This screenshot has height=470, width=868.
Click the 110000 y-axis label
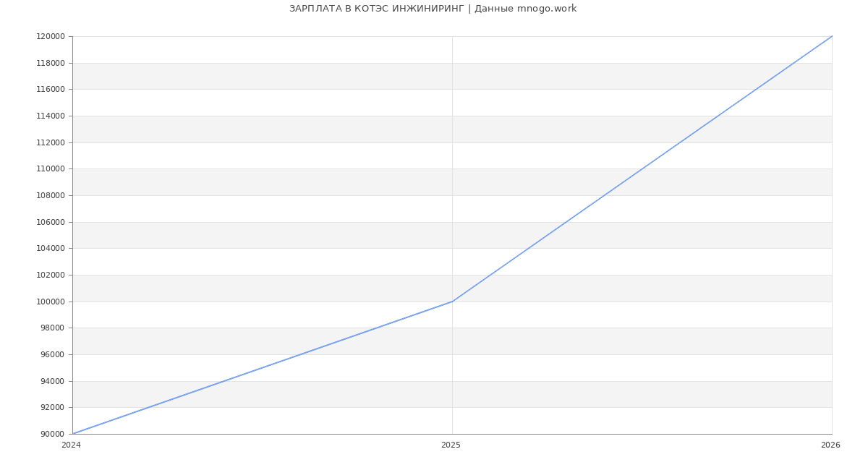point(51,169)
